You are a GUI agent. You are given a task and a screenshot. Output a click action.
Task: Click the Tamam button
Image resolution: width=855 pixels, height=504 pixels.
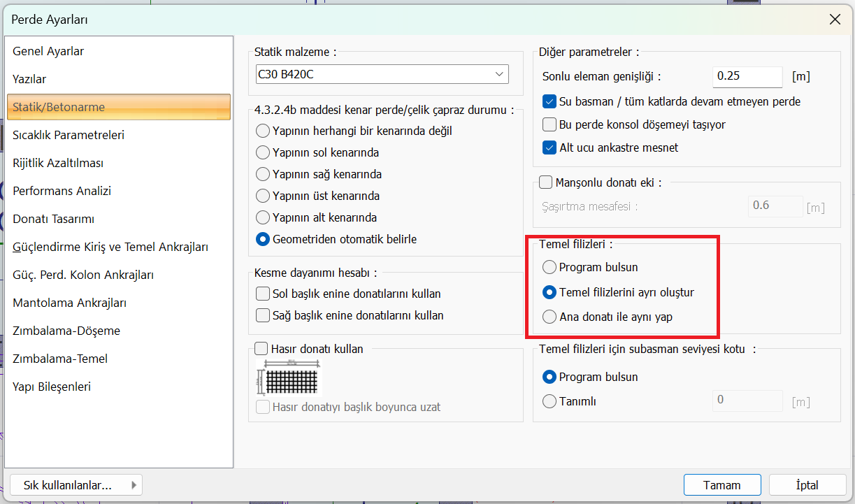coord(722,485)
